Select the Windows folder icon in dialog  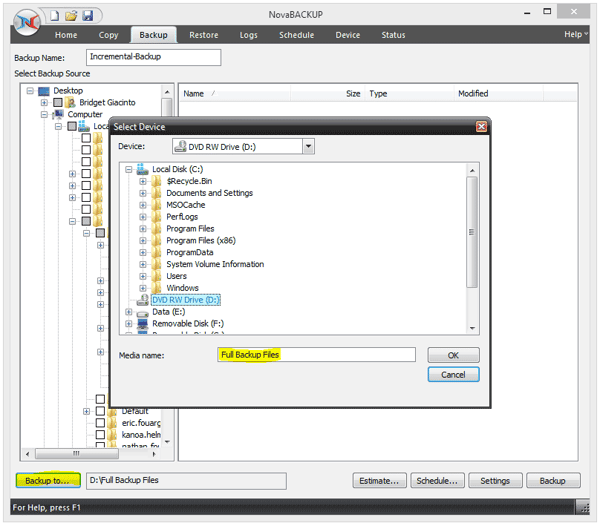click(x=157, y=288)
